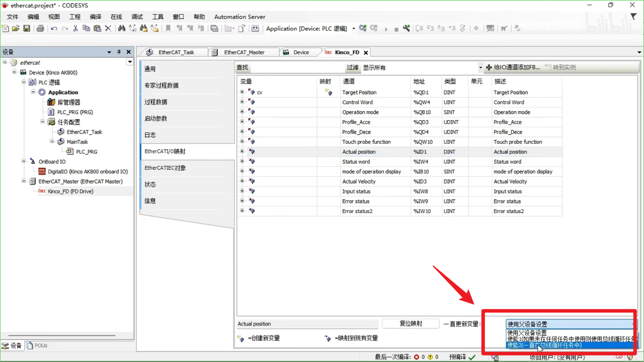
Task: Click the 复位映射 button
Action: click(411, 324)
